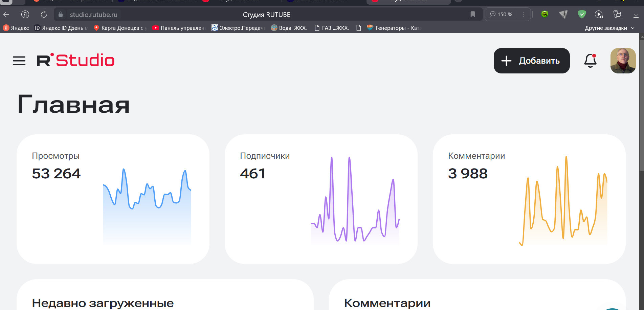Open the Панель управления bookmark
644x310 pixels.
pyautogui.click(x=179, y=28)
